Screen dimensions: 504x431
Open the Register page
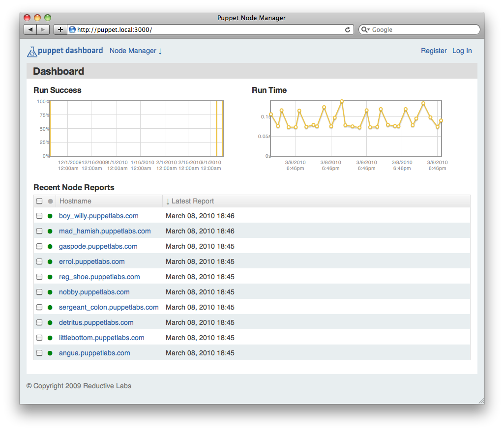[434, 51]
